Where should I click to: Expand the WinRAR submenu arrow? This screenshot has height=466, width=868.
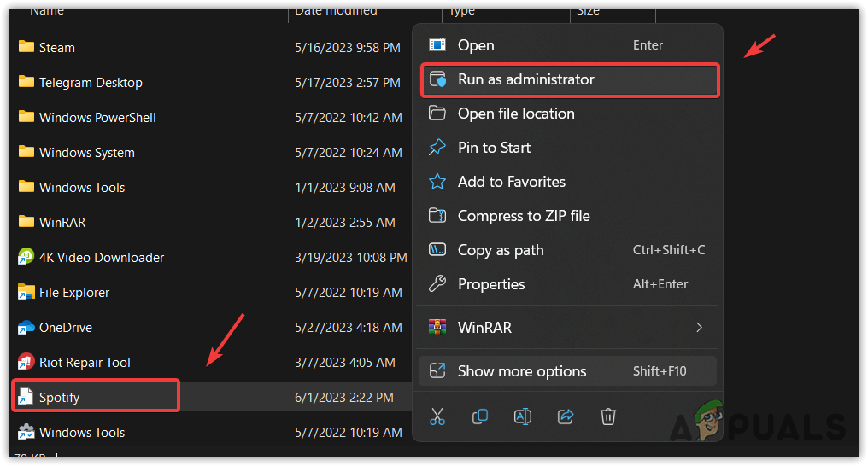699,327
